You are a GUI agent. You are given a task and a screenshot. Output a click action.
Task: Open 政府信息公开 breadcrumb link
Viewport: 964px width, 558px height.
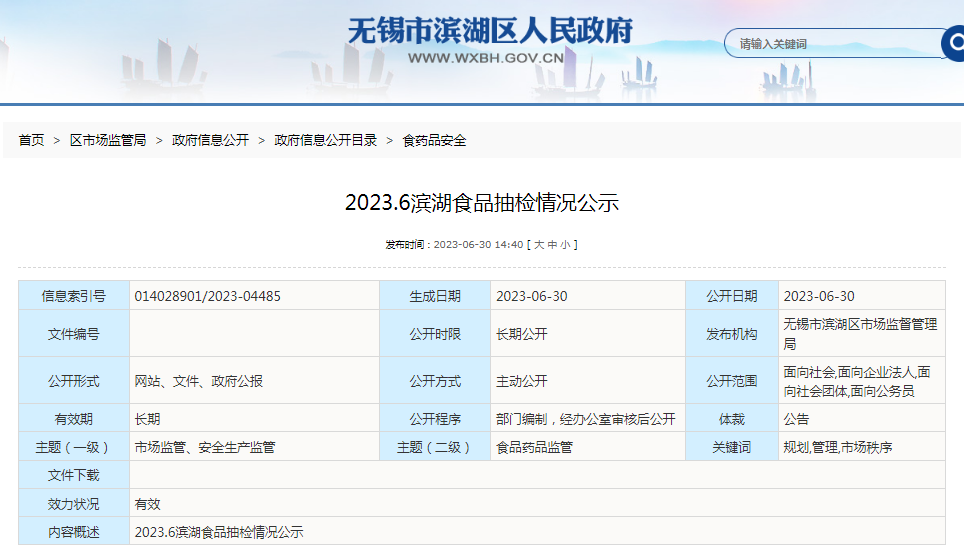pos(210,140)
